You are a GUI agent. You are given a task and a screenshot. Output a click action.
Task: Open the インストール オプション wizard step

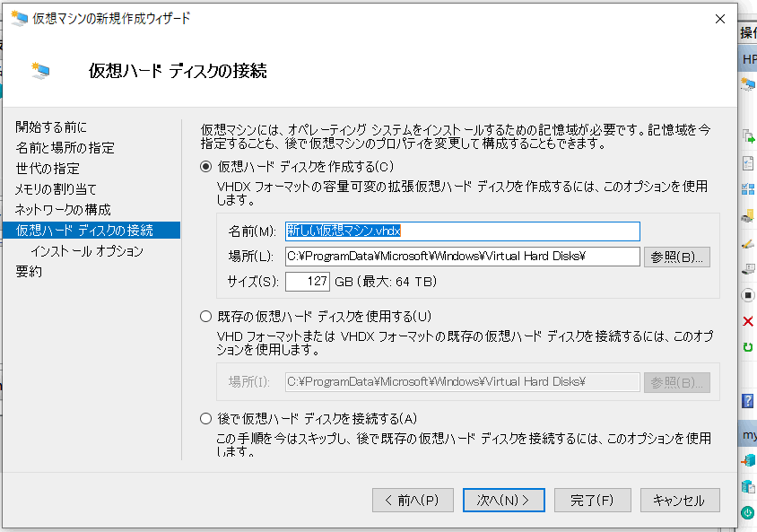[87, 251]
